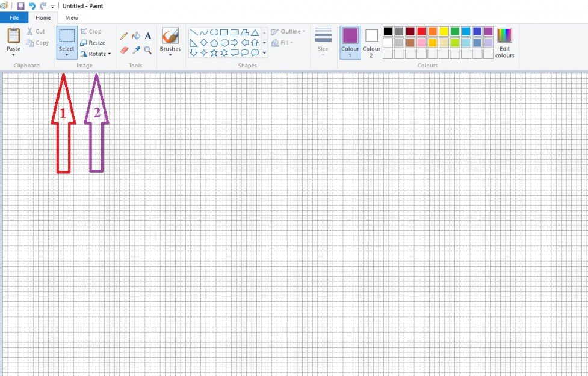
Task: Pick the orange colour swatch
Action: 432,31
